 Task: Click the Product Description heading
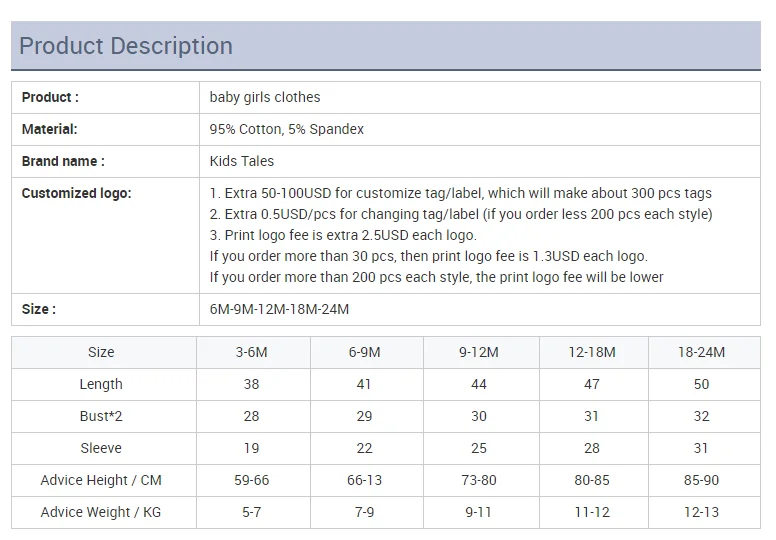pyautogui.click(x=126, y=46)
